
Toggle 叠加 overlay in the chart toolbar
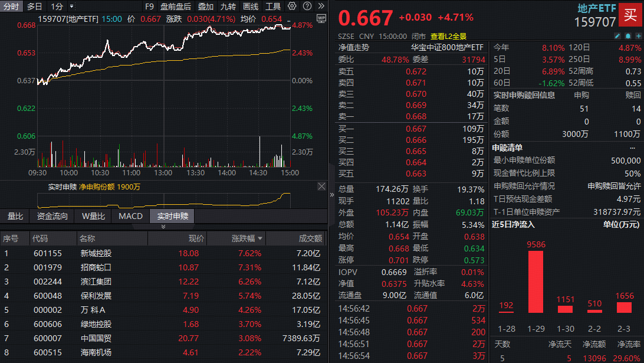[x=206, y=6]
